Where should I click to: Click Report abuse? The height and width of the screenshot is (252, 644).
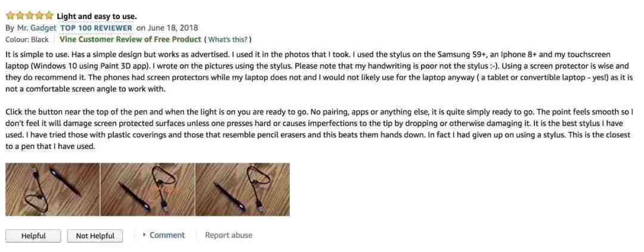[x=229, y=235]
